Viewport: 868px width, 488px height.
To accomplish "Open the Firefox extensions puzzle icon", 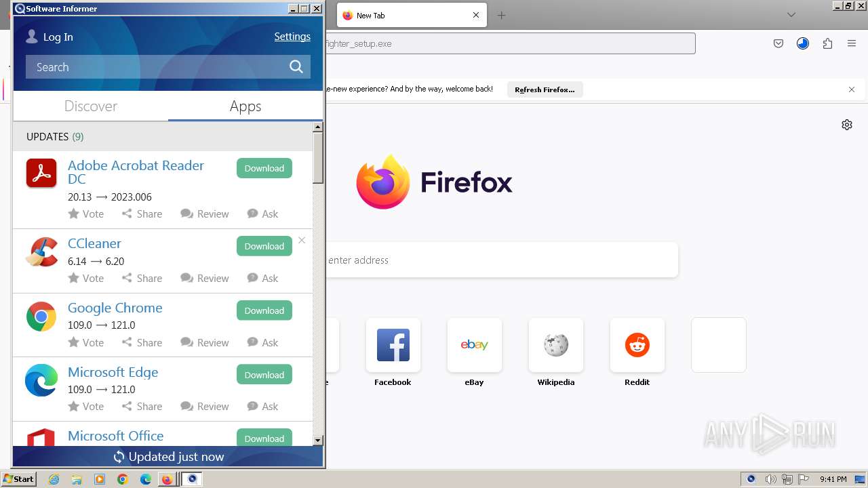I will click(x=827, y=43).
